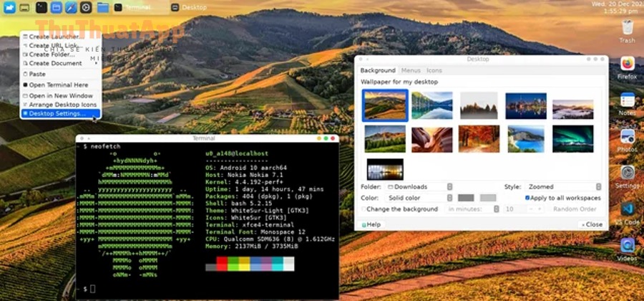Click the red neofetch color block
This screenshot has width=644, height=301.
(222, 264)
